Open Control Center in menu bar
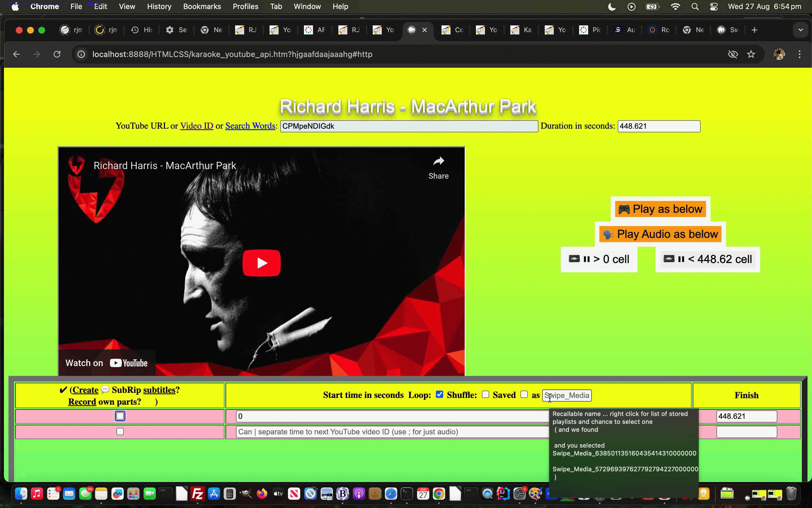812x508 pixels. pos(714,6)
